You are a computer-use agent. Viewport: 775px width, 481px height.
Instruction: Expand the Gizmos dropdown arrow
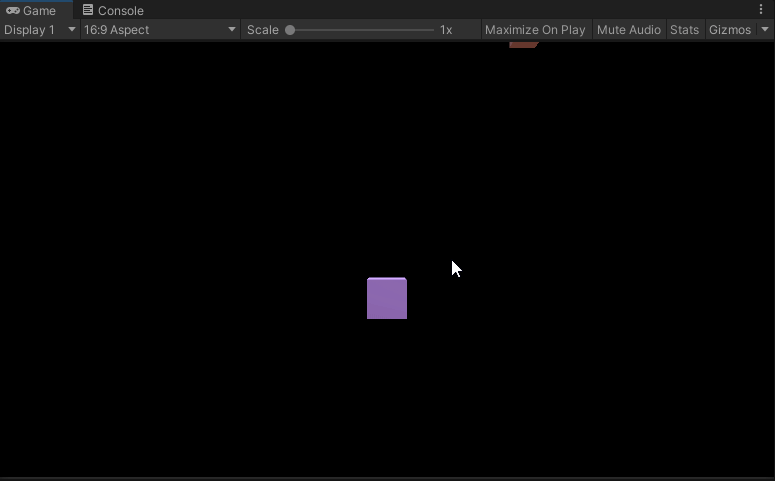pos(765,30)
